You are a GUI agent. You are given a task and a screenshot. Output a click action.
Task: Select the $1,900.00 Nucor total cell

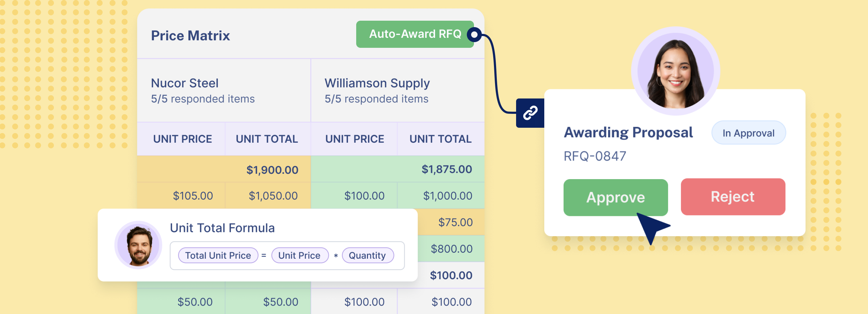click(224, 169)
